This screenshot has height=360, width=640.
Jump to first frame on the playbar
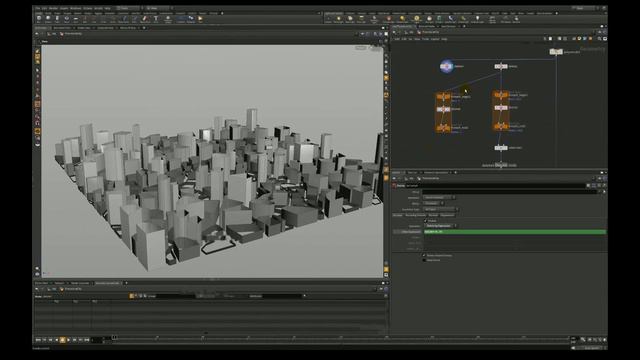(38, 340)
